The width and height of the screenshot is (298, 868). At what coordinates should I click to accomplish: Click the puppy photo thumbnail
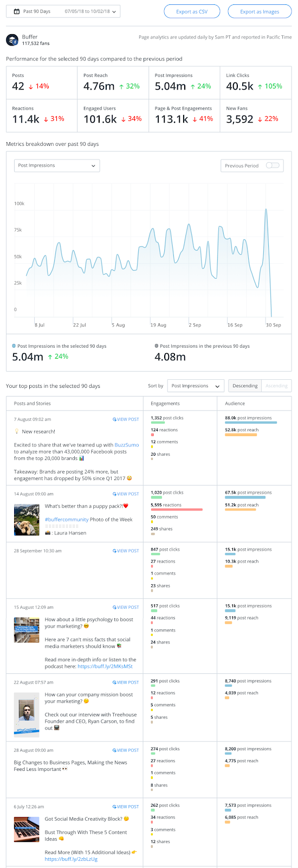point(27,520)
